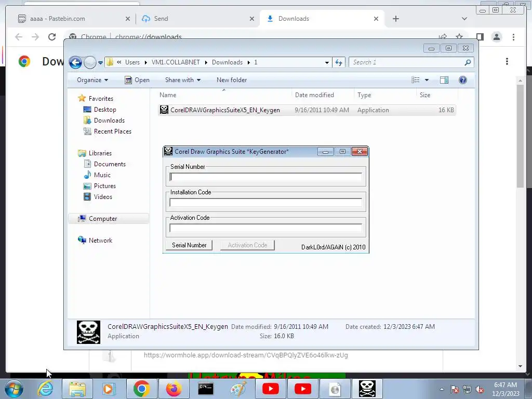
Task: Show hidden system tray icons
Action: click(442, 389)
